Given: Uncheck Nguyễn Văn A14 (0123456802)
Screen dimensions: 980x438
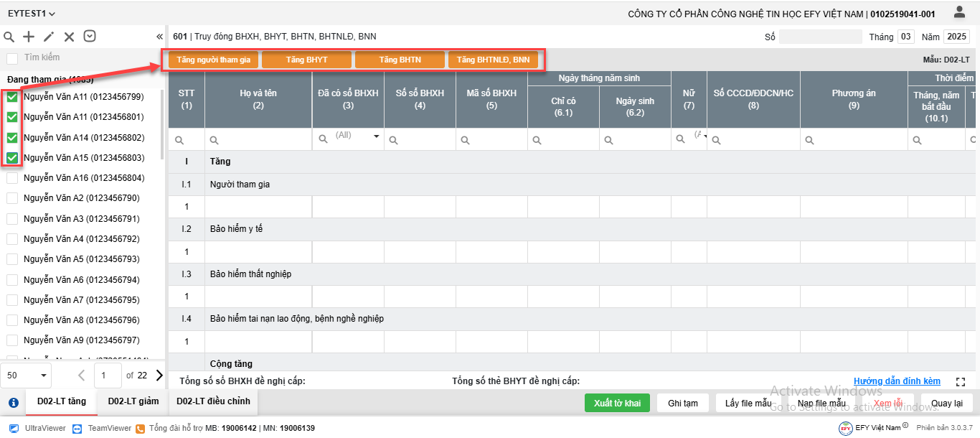Looking at the screenshot, I should pyautogui.click(x=12, y=137).
